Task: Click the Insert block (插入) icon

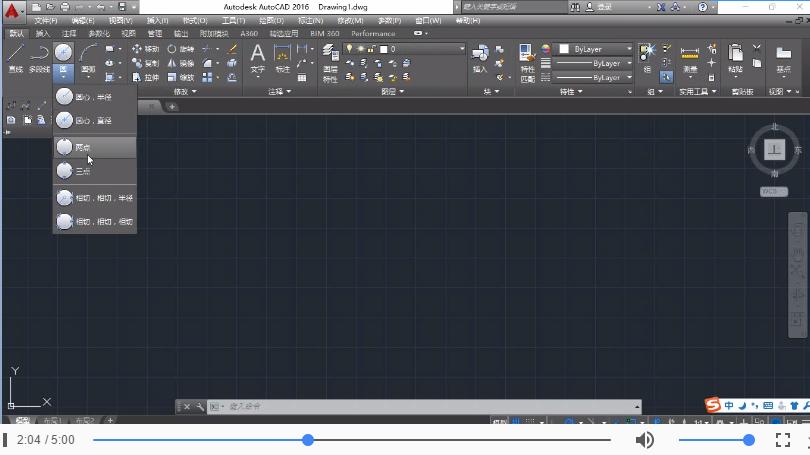Action: coord(480,56)
